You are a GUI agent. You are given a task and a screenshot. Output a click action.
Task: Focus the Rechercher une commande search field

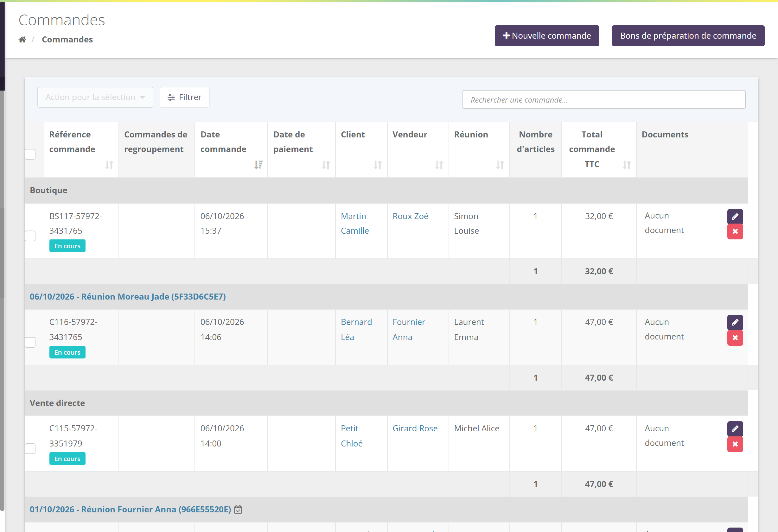604,100
